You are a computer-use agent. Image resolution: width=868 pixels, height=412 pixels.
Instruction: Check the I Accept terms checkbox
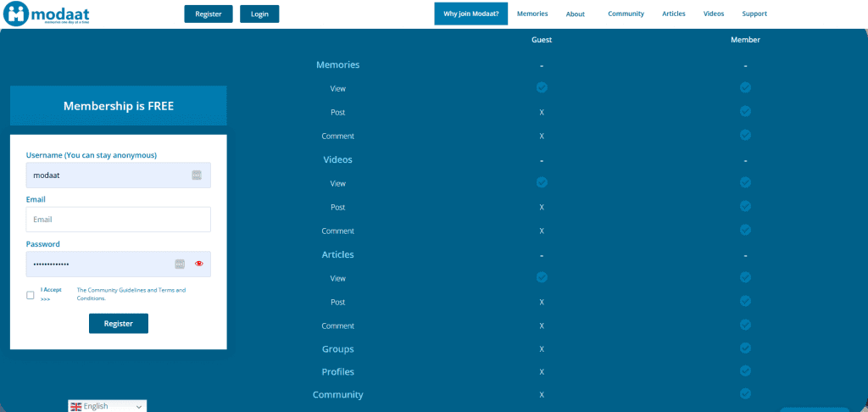point(31,295)
